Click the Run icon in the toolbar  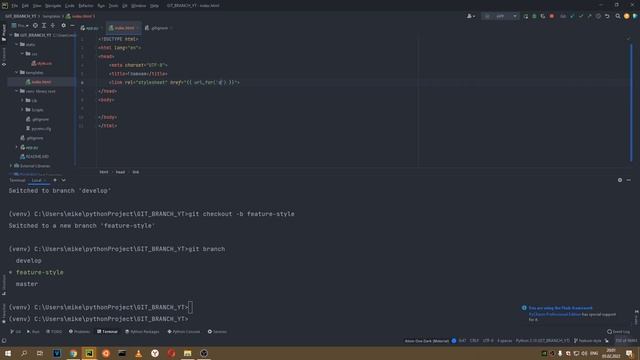pos(526,16)
